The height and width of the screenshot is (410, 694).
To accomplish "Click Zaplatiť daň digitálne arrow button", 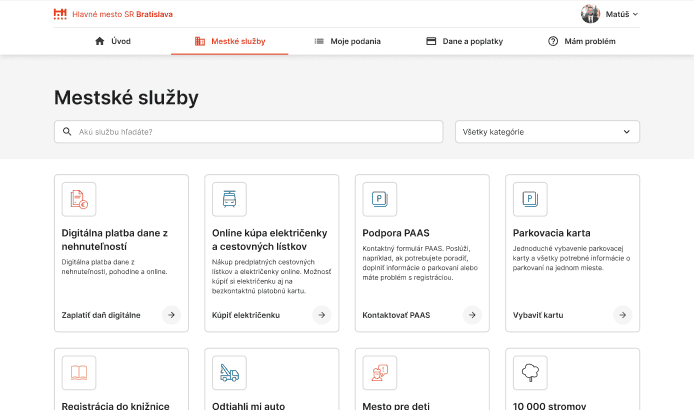I will pos(171,315).
